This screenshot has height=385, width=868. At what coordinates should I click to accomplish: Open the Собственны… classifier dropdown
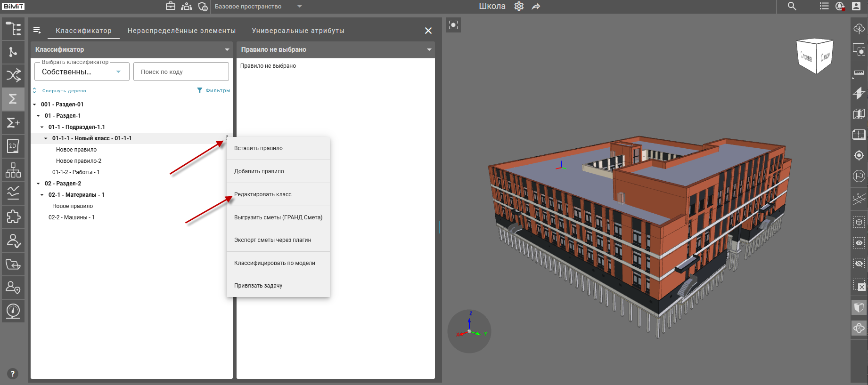[x=82, y=72]
